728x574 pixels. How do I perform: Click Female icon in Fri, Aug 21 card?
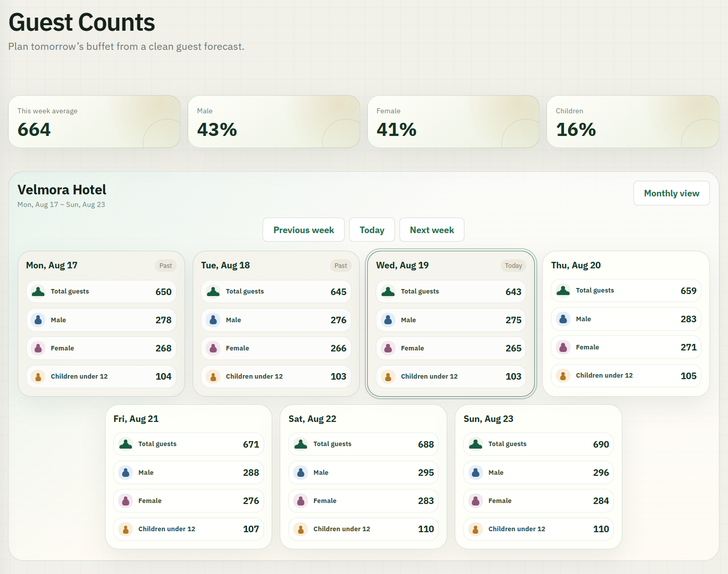point(126,500)
